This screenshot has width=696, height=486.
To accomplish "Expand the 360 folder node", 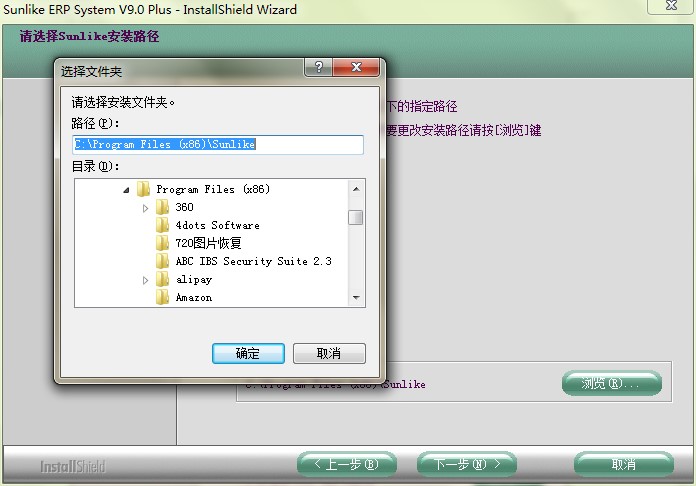I will click(x=146, y=208).
